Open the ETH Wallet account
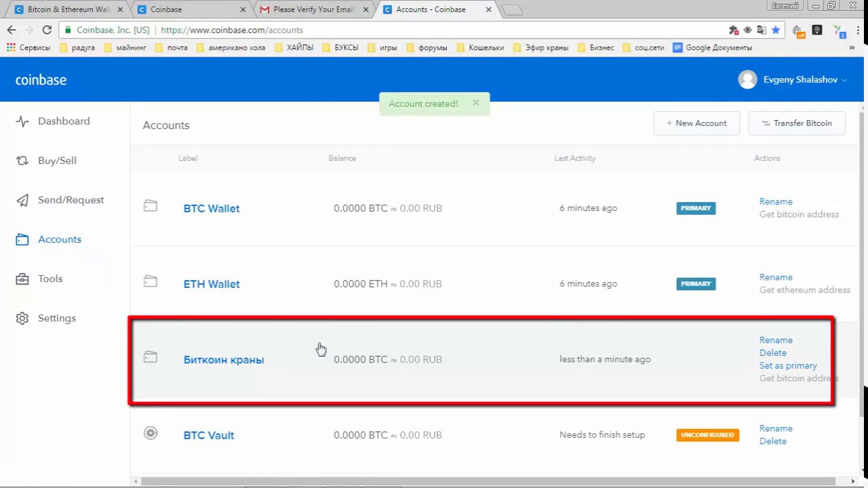The height and width of the screenshot is (488, 868). [x=212, y=284]
